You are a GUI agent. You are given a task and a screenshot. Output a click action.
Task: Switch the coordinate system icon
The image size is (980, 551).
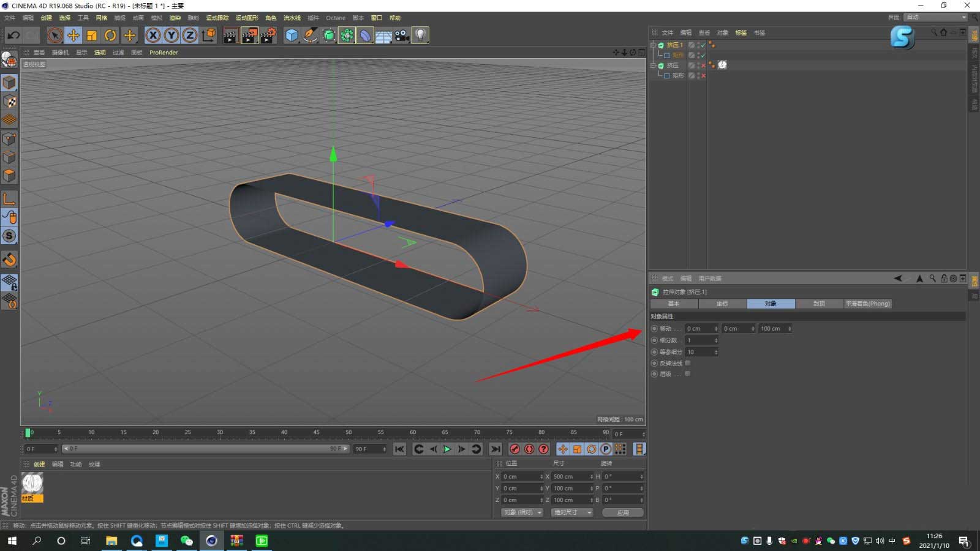pyautogui.click(x=209, y=35)
